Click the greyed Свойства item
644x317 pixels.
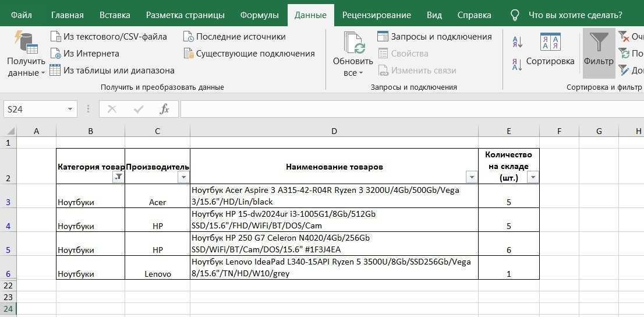tap(403, 54)
